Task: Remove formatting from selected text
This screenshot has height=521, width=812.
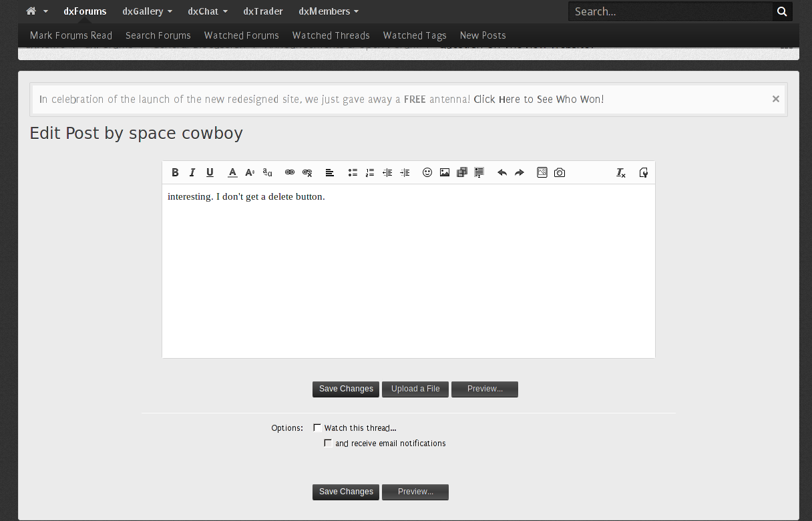Action: point(621,172)
